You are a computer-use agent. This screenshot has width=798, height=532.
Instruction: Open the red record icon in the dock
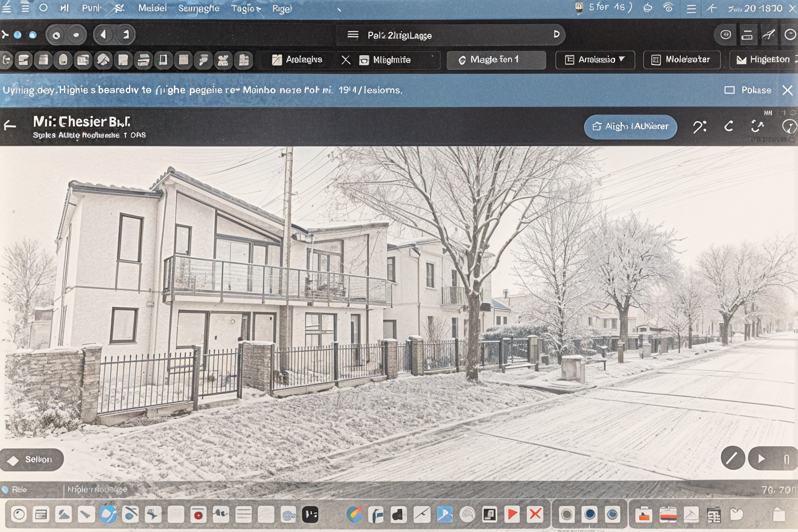pos(198,515)
